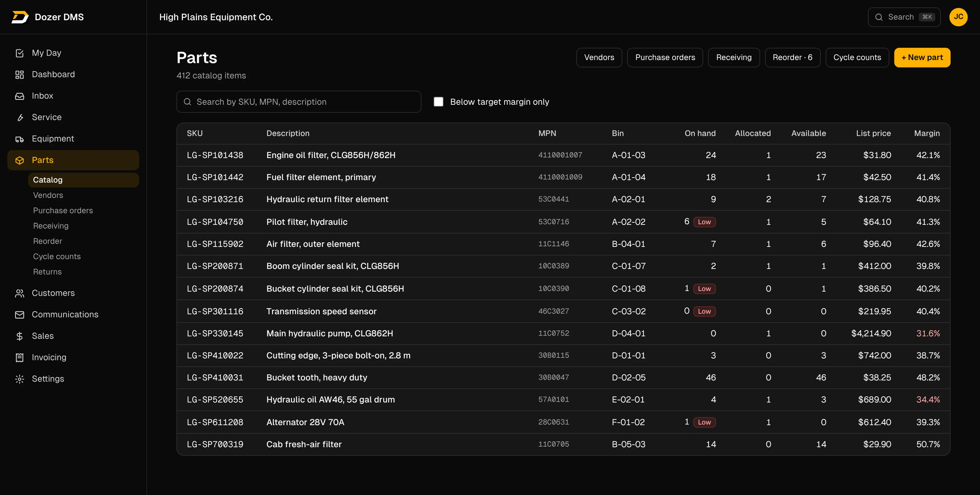
Task: Open the My Day checklist icon
Action: [x=19, y=53]
